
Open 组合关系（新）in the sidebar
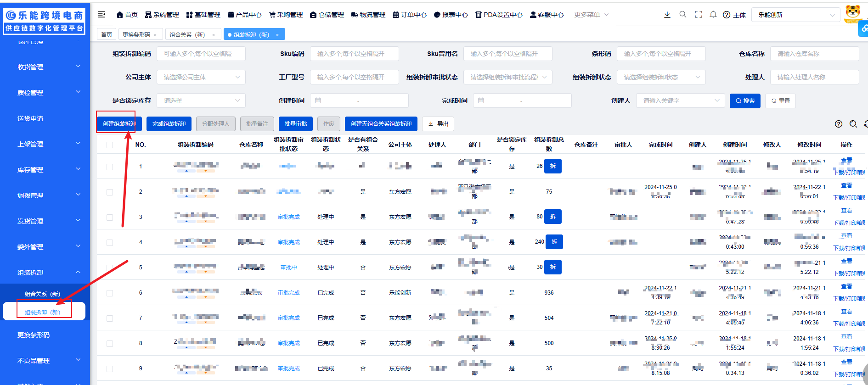pos(43,294)
